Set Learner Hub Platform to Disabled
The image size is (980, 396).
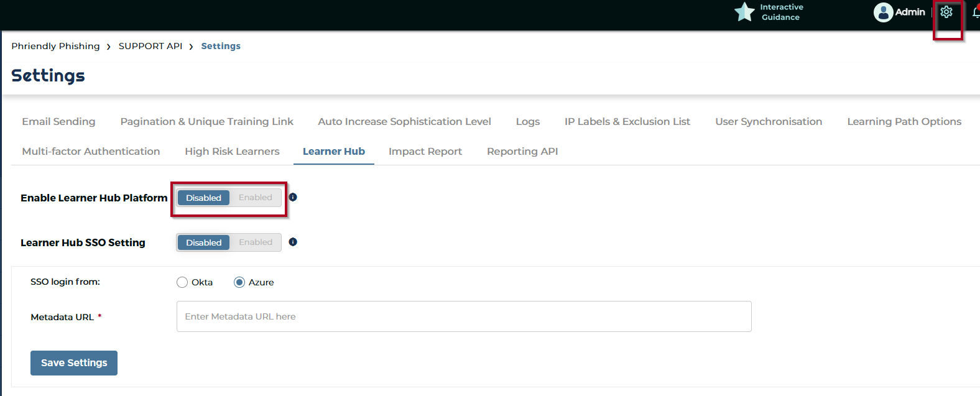pos(203,198)
